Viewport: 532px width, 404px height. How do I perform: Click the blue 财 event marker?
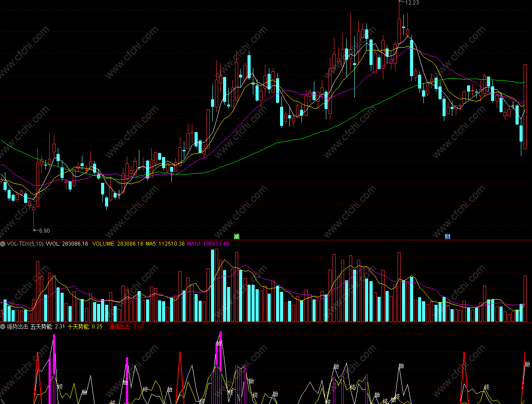tap(447, 236)
